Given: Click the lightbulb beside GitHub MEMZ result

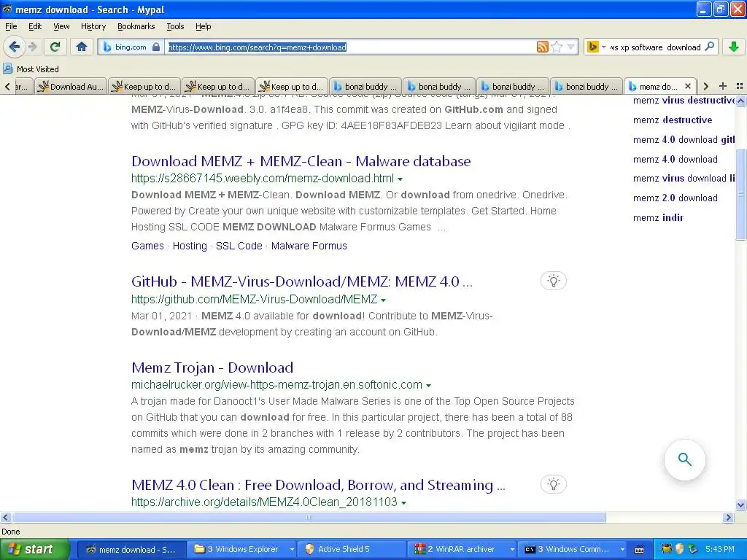Looking at the screenshot, I should [553, 281].
